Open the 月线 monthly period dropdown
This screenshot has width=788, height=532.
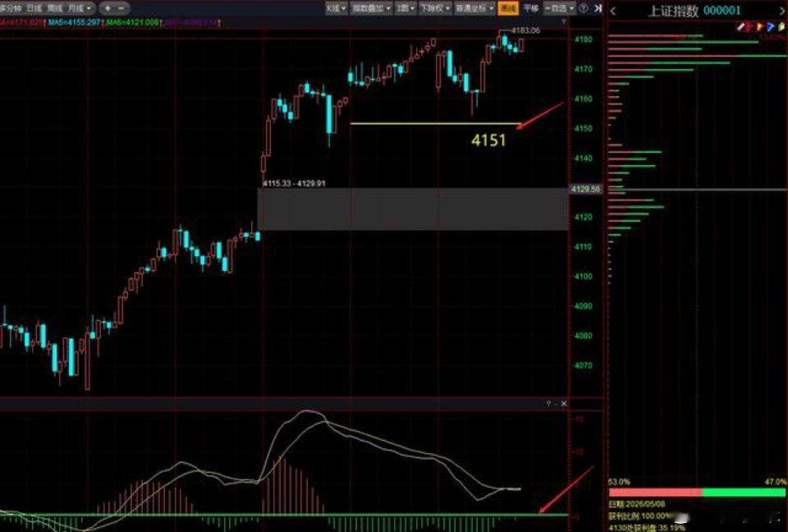(80, 8)
